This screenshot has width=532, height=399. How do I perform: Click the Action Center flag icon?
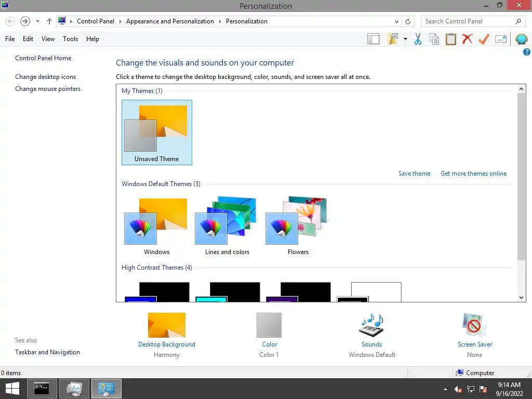coord(483,389)
